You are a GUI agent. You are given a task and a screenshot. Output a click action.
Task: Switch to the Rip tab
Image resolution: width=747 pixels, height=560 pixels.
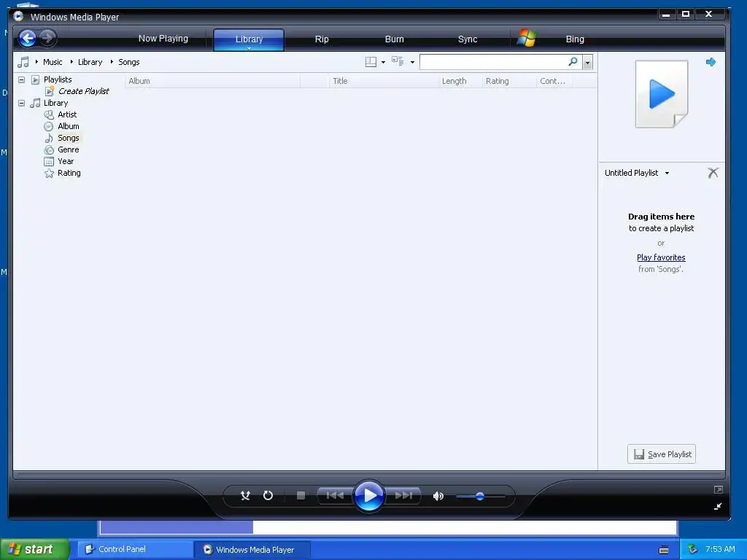click(x=322, y=39)
